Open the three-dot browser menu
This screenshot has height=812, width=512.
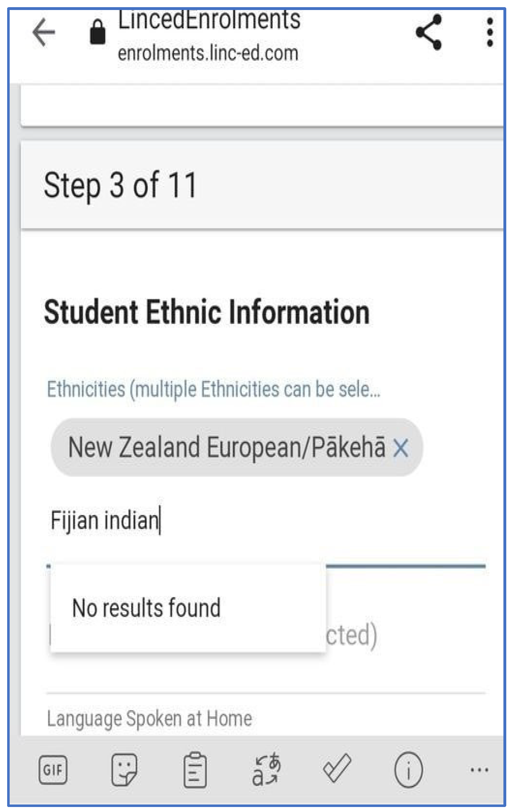(490, 33)
